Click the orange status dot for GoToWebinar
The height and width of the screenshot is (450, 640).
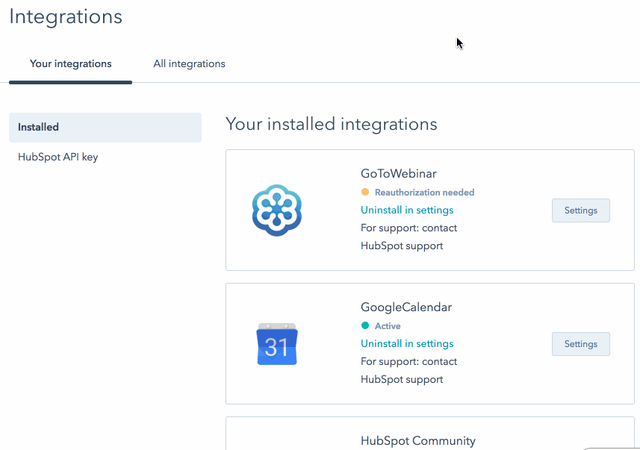coord(365,192)
